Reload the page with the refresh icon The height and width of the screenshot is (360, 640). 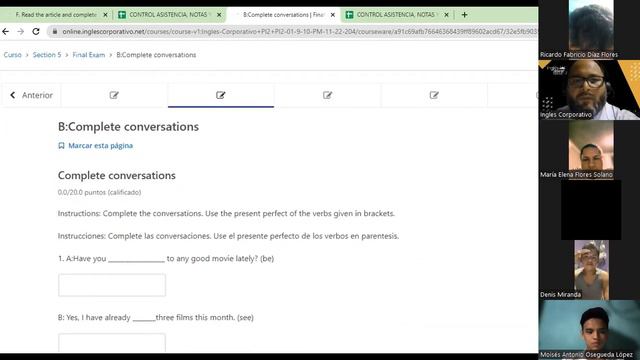[36, 31]
